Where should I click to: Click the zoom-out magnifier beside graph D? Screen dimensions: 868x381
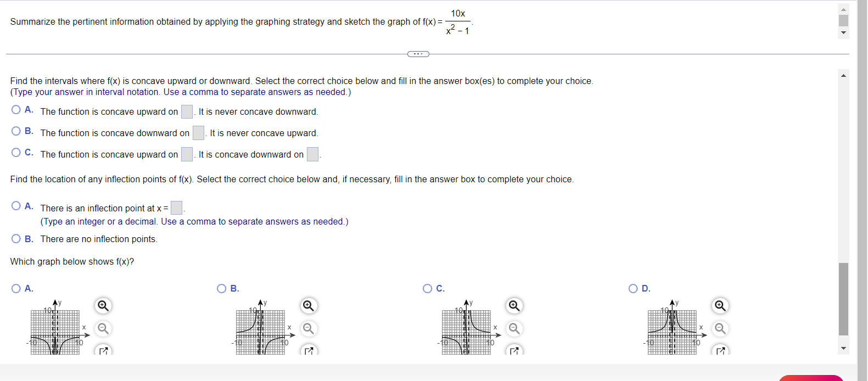click(x=720, y=328)
